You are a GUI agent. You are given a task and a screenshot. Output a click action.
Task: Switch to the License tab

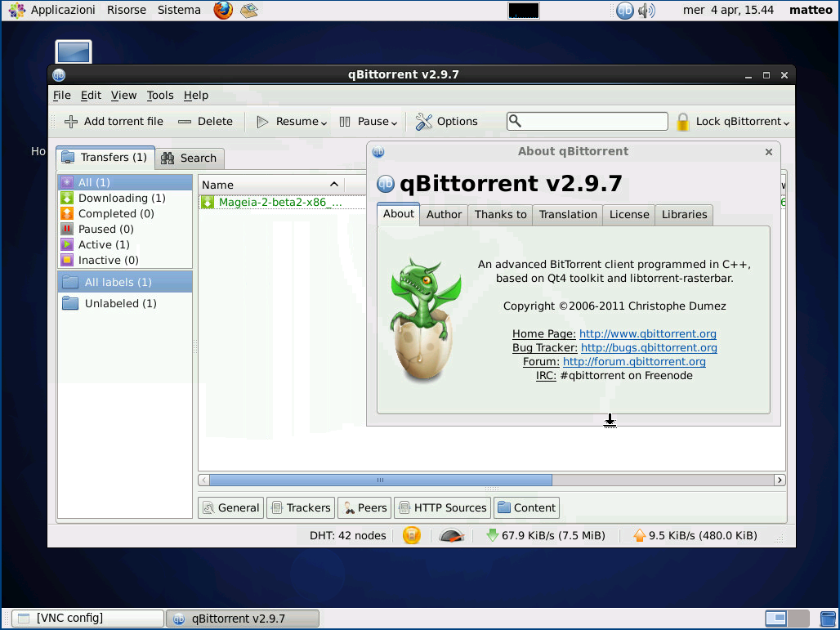click(628, 215)
